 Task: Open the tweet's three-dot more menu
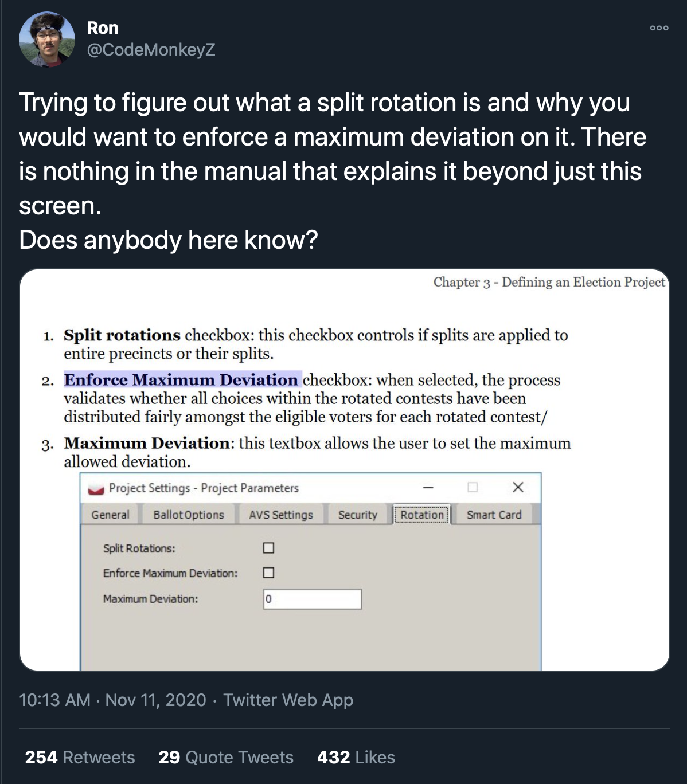[659, 28]
